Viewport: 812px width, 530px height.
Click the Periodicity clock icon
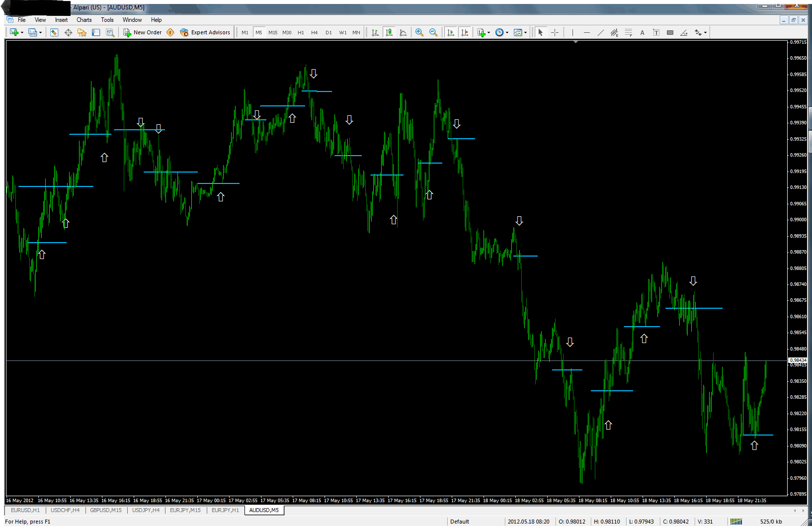pos(499,32)
